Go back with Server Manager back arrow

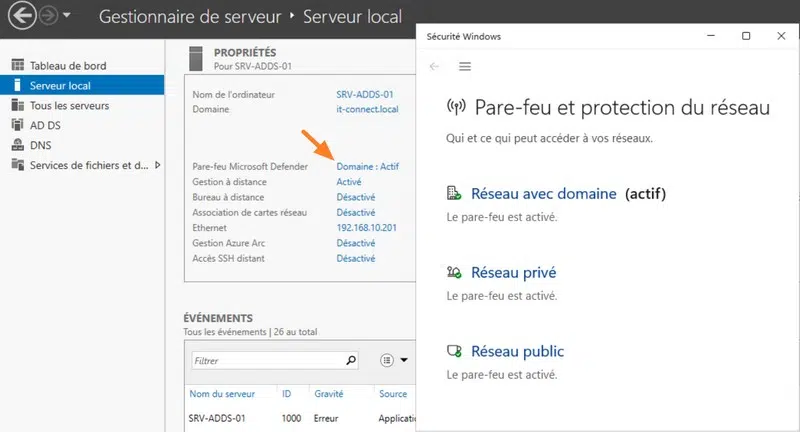tap(22, 16)
